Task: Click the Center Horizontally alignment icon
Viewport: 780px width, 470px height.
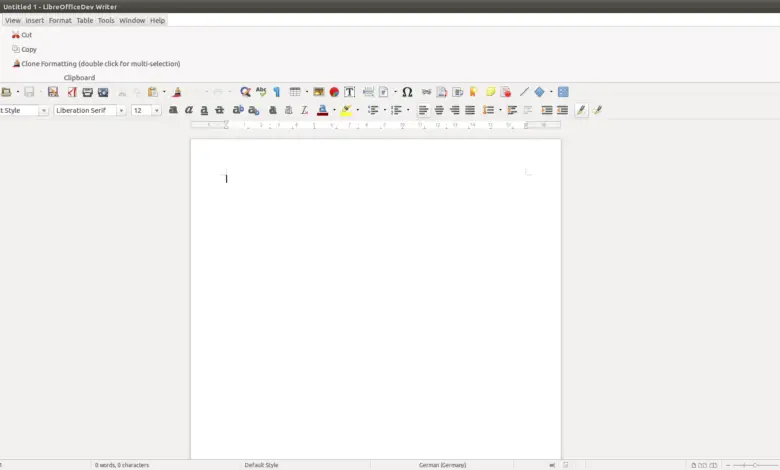Action: pyautogui.click(x=439, y=110)
